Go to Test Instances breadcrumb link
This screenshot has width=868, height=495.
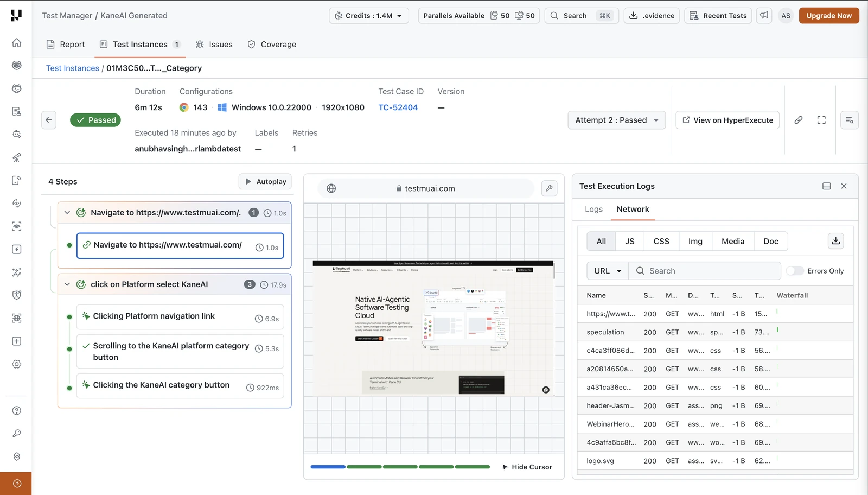coord(73,68)
